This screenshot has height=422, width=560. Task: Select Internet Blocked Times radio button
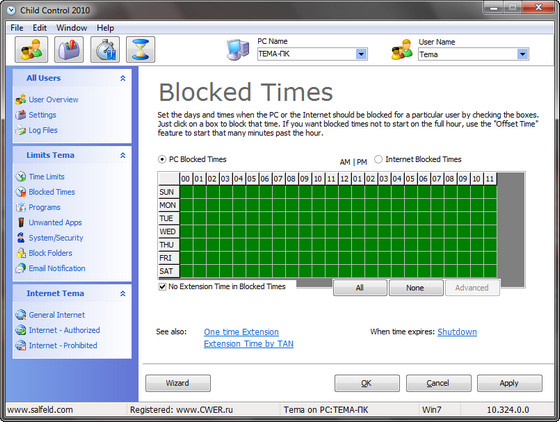[378, 159]
